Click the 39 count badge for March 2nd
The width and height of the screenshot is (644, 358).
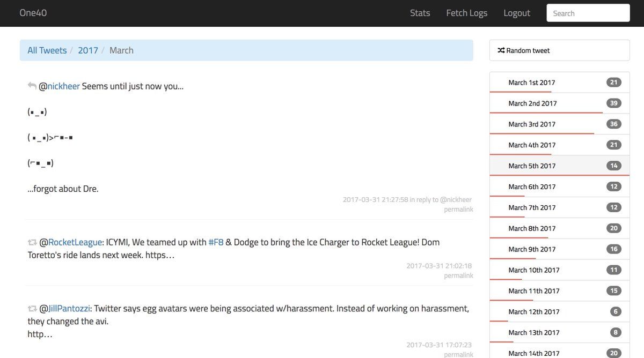click(x=613, y=103)
